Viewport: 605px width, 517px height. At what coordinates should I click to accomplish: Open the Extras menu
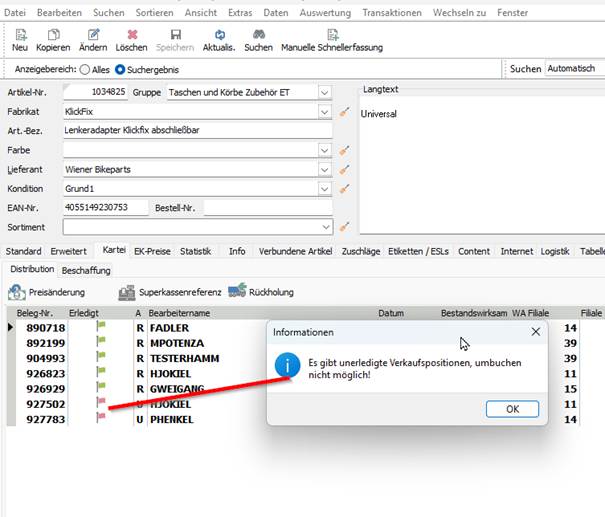tap(240, 13)
